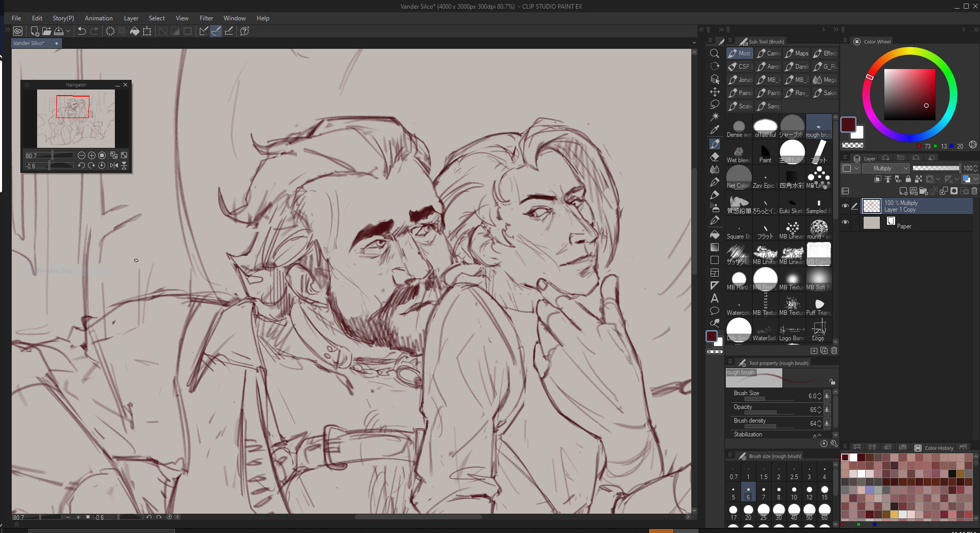Select the Auto select magic wand tool

click(x=714, y=117)
